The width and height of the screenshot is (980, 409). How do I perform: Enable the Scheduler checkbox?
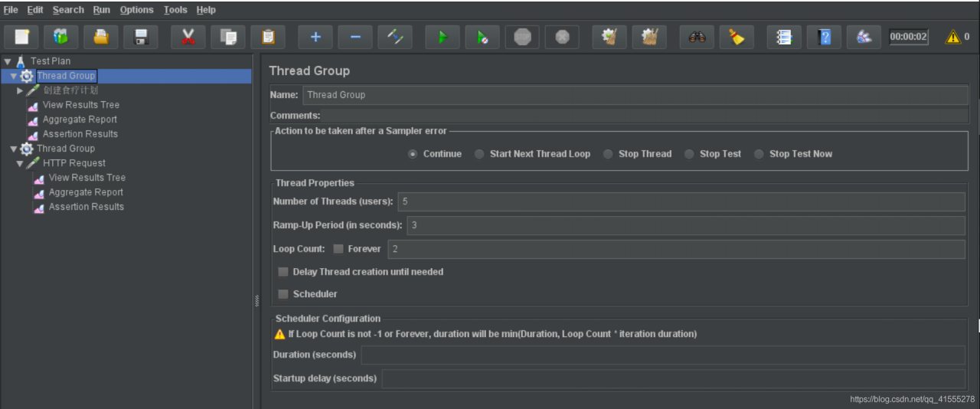tap(283, 294)
